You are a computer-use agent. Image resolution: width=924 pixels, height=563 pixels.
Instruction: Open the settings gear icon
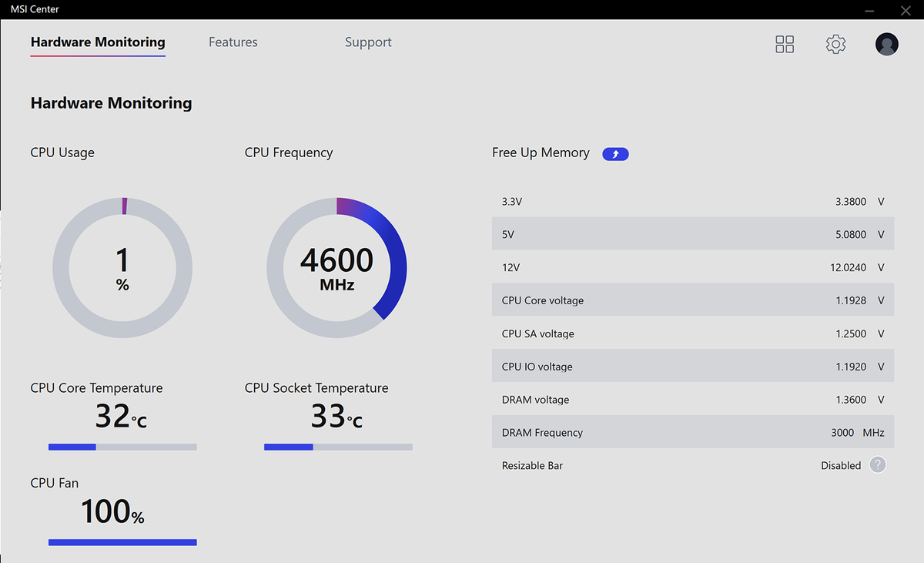[835, 44]
